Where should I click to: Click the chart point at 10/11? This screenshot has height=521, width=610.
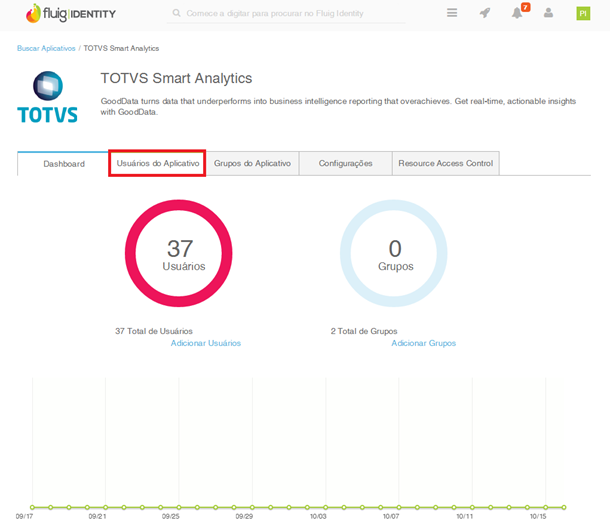[x=472, y=507]
